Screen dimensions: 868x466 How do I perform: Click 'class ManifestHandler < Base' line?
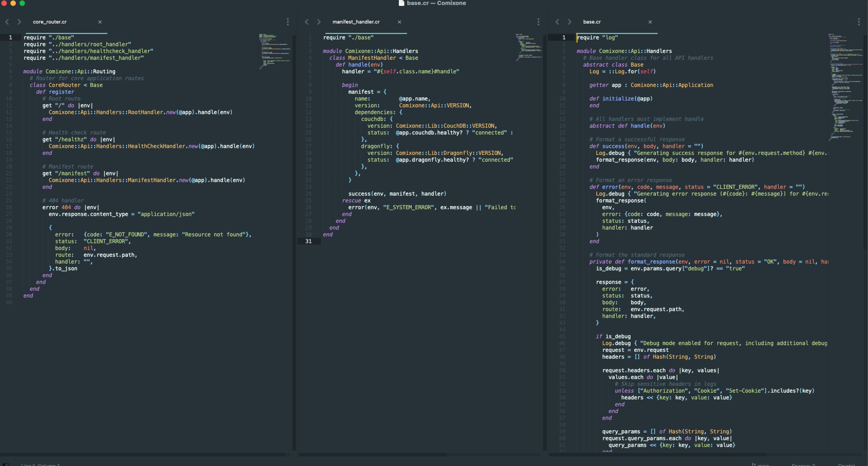point(374,58)
